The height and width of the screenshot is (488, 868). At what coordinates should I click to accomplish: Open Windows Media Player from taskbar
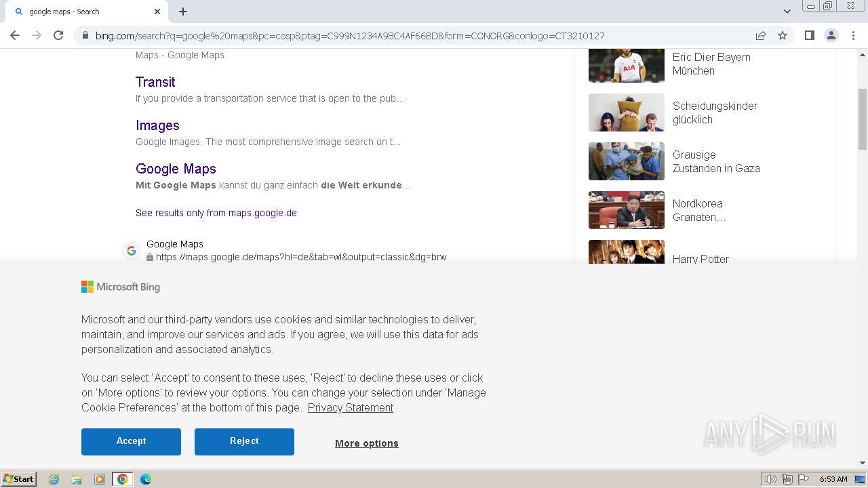tap(100, 479)
